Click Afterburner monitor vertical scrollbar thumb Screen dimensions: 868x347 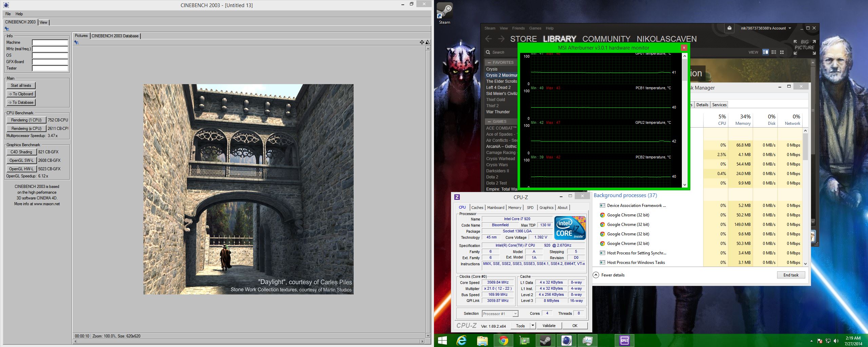coord(684,70)
